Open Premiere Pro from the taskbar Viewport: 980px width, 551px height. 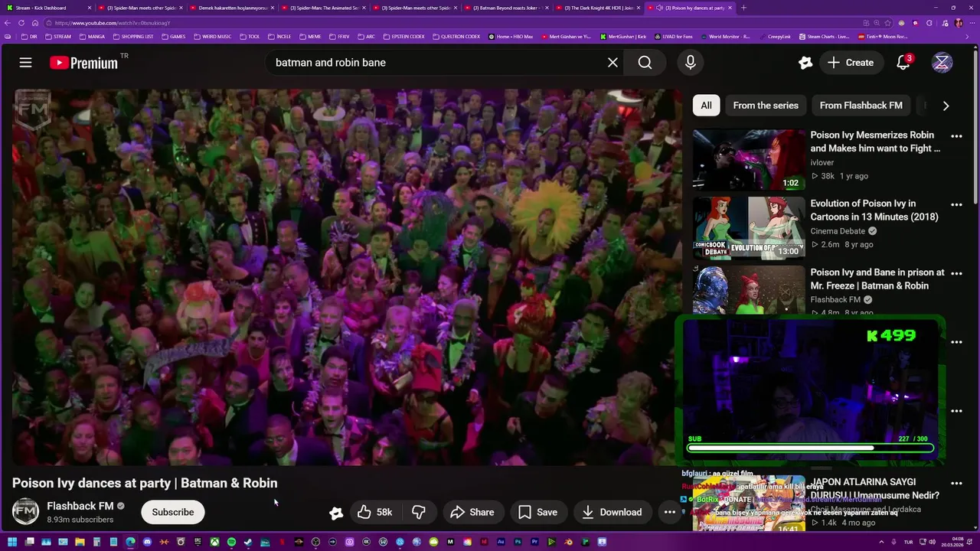[535, 543]
